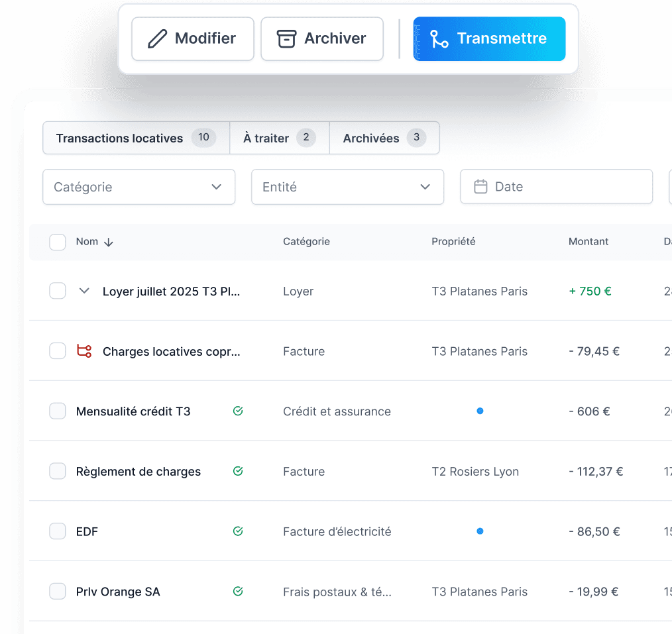
Task: Click the blue Transmettre button
Action: 490,38
